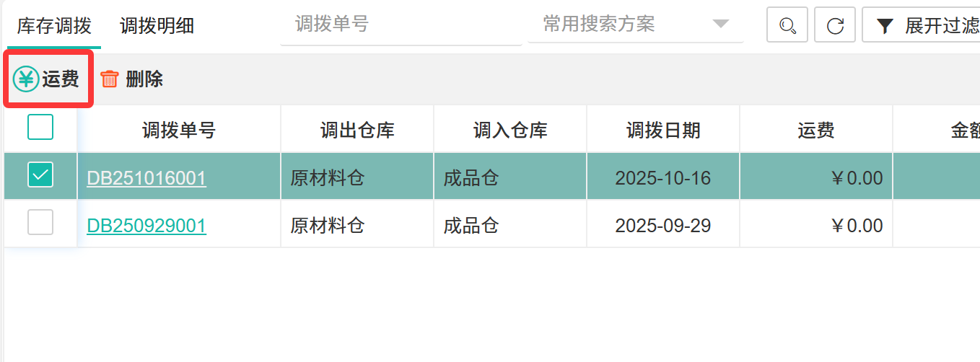Click the funnel filter icon
Image resolution: width=980 pixels, height=362 pixels.
pos(885,27)
